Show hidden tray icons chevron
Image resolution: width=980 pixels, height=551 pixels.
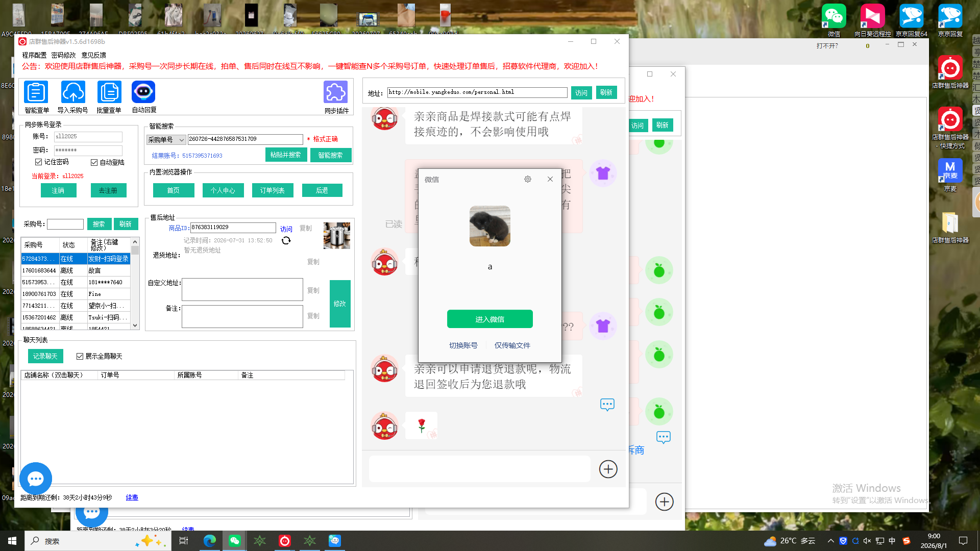pos(831,541)
